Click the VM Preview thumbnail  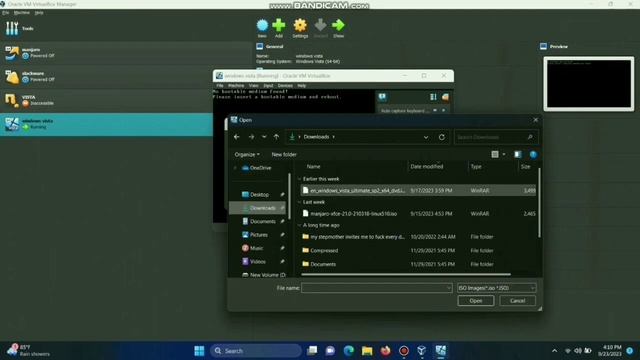coord(589,84)
